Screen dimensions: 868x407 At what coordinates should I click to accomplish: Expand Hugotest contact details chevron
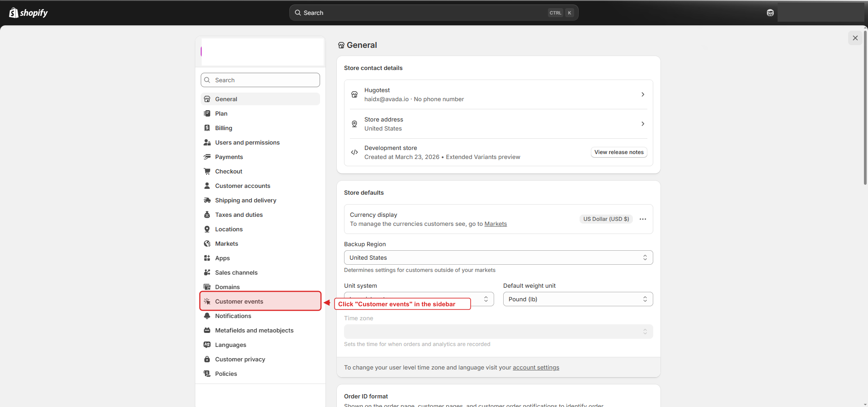click(643, 94)
